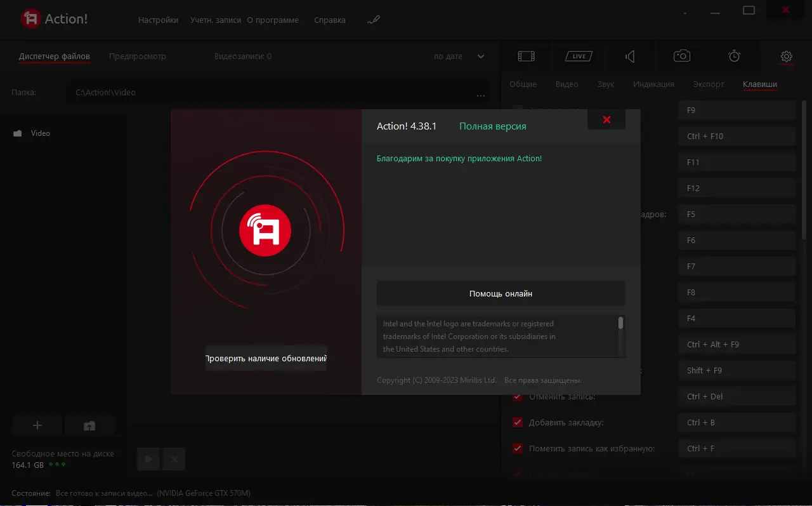This screenshot has height=506, width=812.
Task: Click the delete recording X button
Action: coord(174,459)
